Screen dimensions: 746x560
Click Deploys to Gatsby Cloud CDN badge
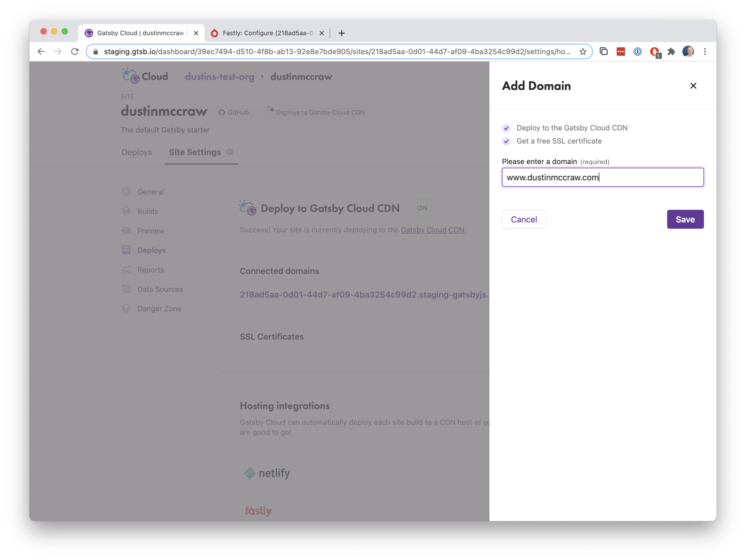(x=316, y=112)
